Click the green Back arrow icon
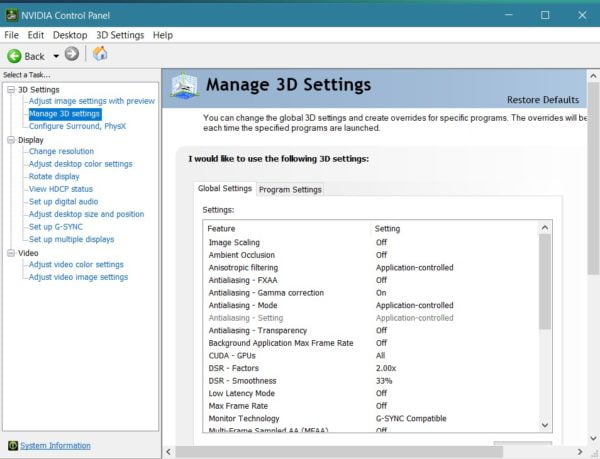This screenshot has width=600, height=459. coord(14,55)
